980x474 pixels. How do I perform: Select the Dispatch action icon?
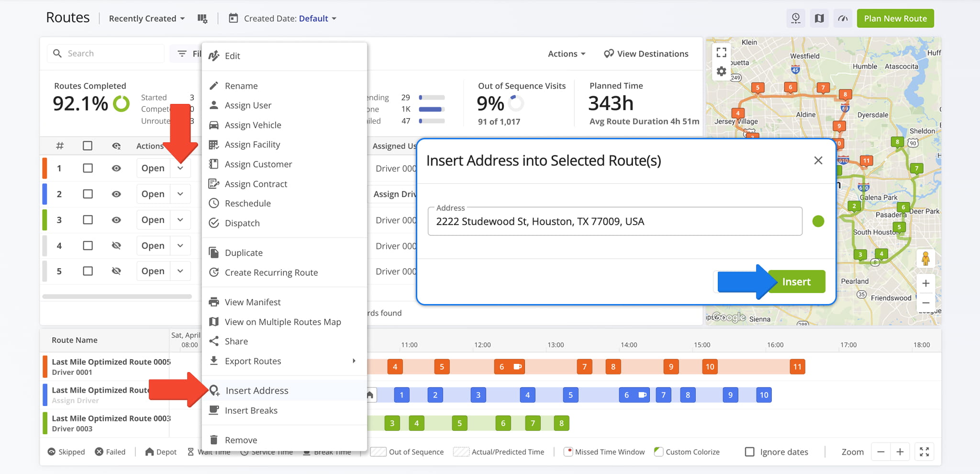(214, 223)
